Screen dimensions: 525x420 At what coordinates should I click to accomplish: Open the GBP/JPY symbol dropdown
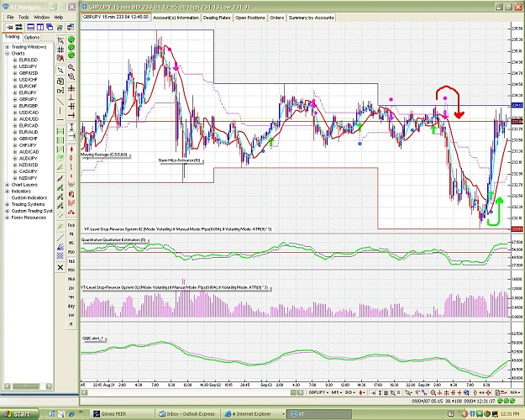pos(318,392)
